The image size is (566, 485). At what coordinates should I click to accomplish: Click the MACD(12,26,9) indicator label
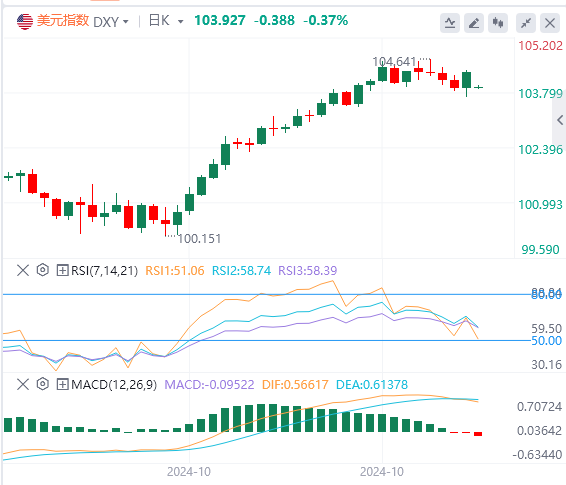click(114, 384)
